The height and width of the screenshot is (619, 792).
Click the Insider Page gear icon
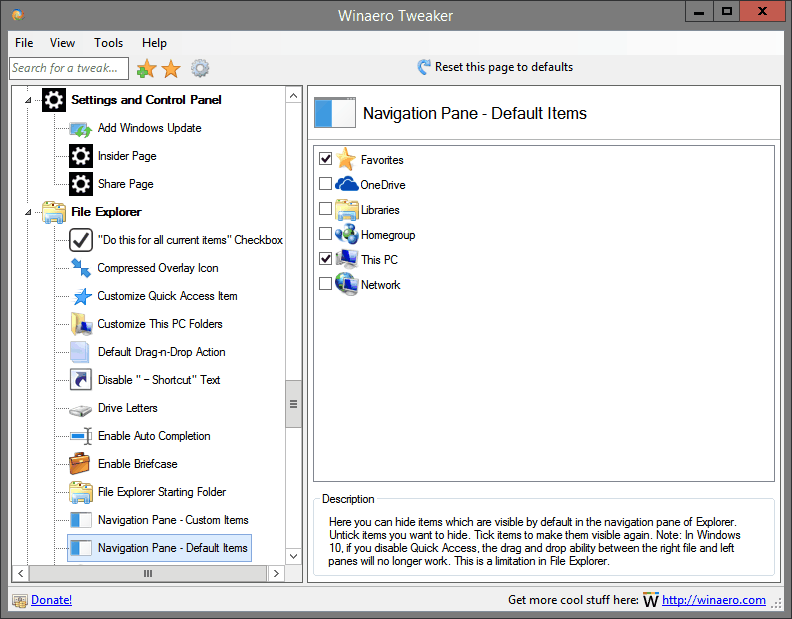[81, 156]
